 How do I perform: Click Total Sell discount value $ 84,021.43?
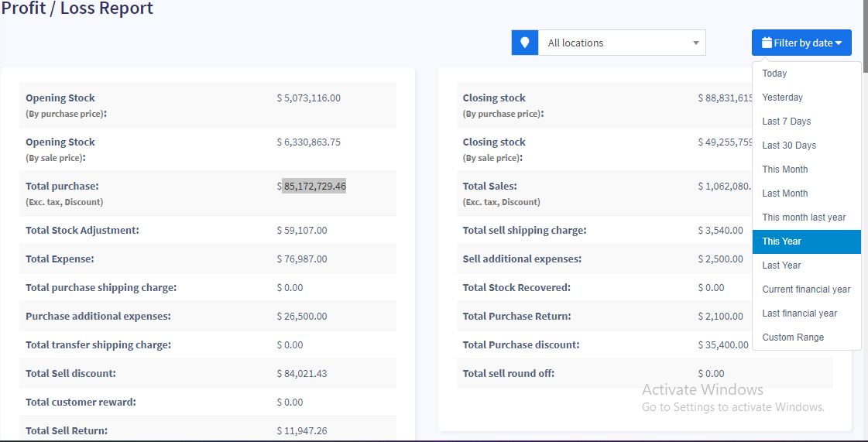[x=302, y=373]
